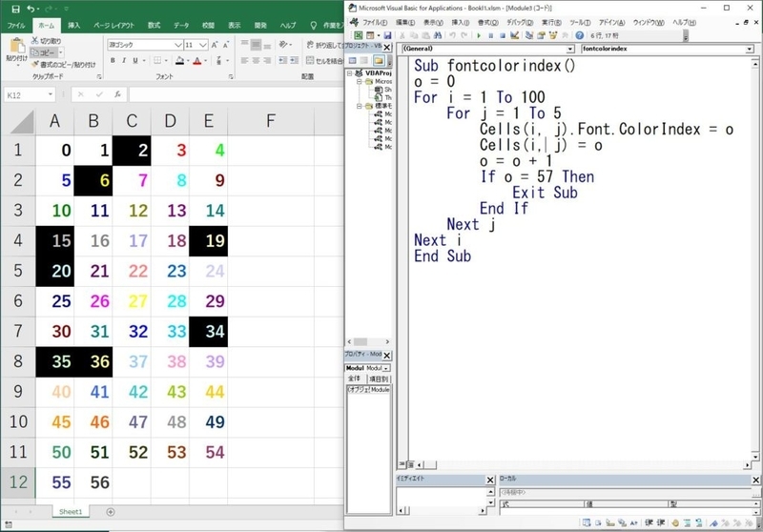This screenshot has width=763, height=532.
Task: Click the Break (pause) icon in VBA toolbar
Action: [491, 35]
